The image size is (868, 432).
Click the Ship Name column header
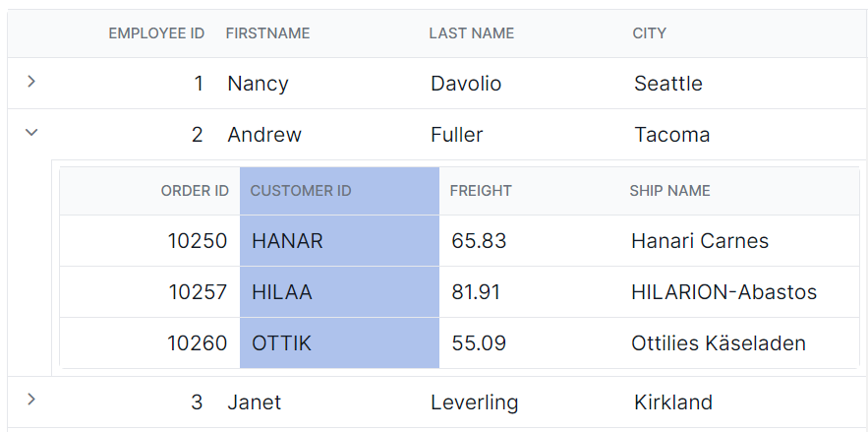(669, 191)
